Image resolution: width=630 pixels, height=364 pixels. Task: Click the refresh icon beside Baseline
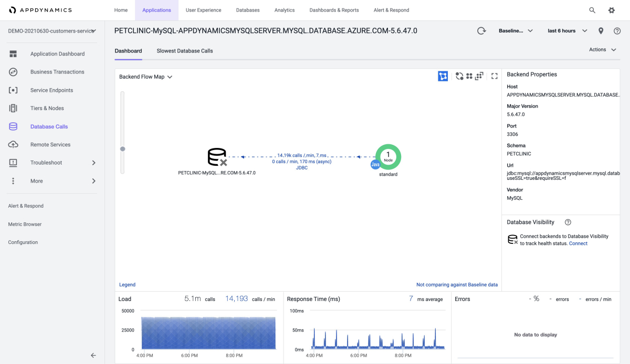481,31
